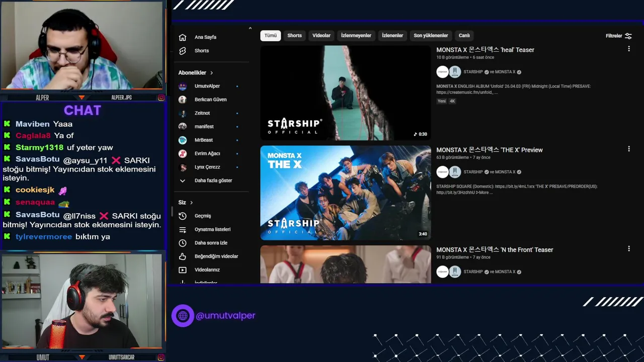Viewport: 644px width, 362px height.
Task: Open the Shorts sidebar icon
Action: (x=183, y=51)
